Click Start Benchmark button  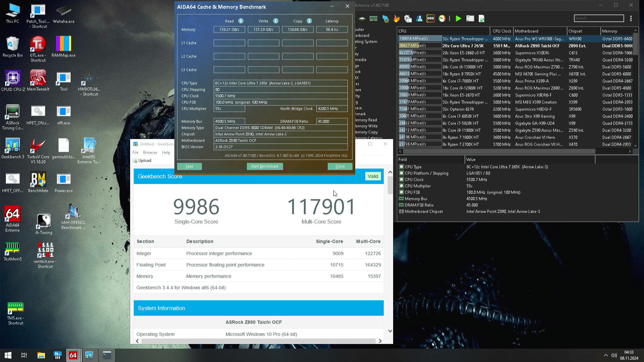[265, 166]
